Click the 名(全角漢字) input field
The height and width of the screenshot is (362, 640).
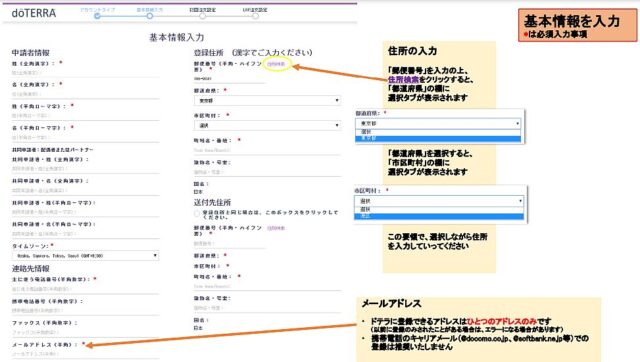point(85,94)
